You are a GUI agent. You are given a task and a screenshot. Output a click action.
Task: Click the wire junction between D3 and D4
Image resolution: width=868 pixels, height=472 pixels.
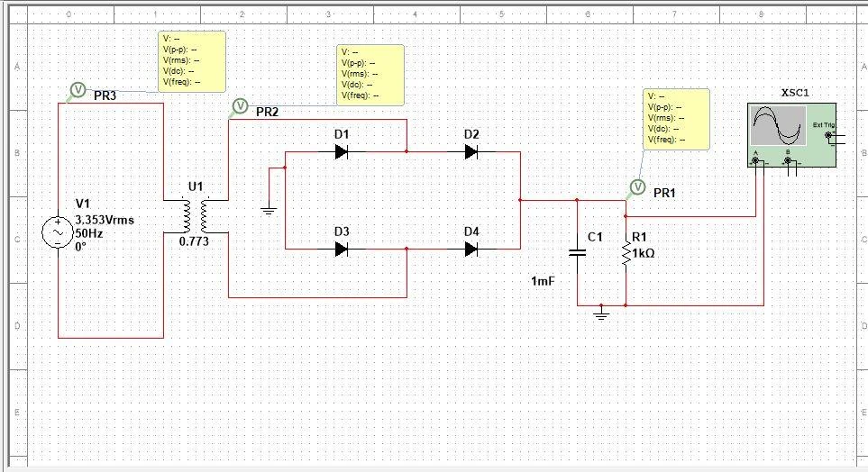click(407, 249)
